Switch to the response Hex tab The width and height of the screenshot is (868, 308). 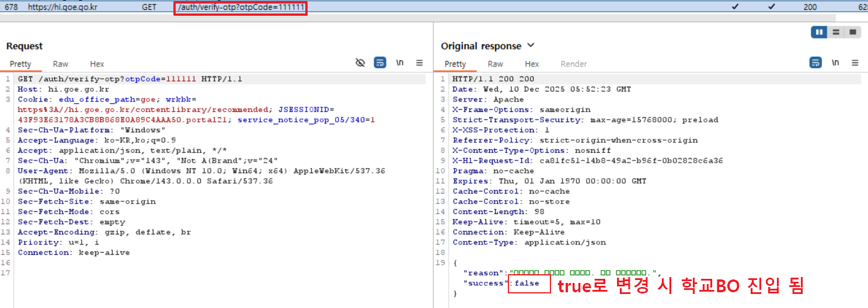pyautogui.click(x=532, y=64)
